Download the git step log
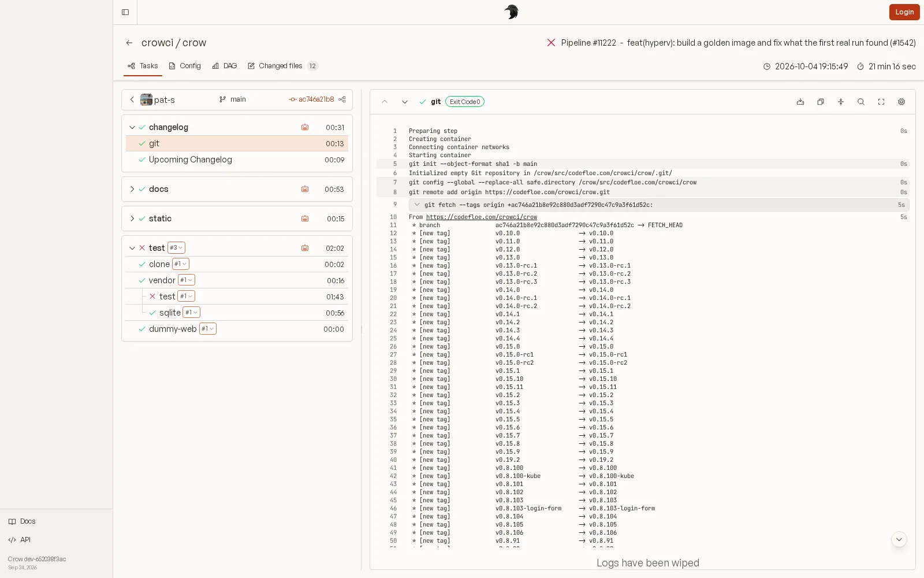Viewport: 924px width, 578px height. (x=800, y=102)
